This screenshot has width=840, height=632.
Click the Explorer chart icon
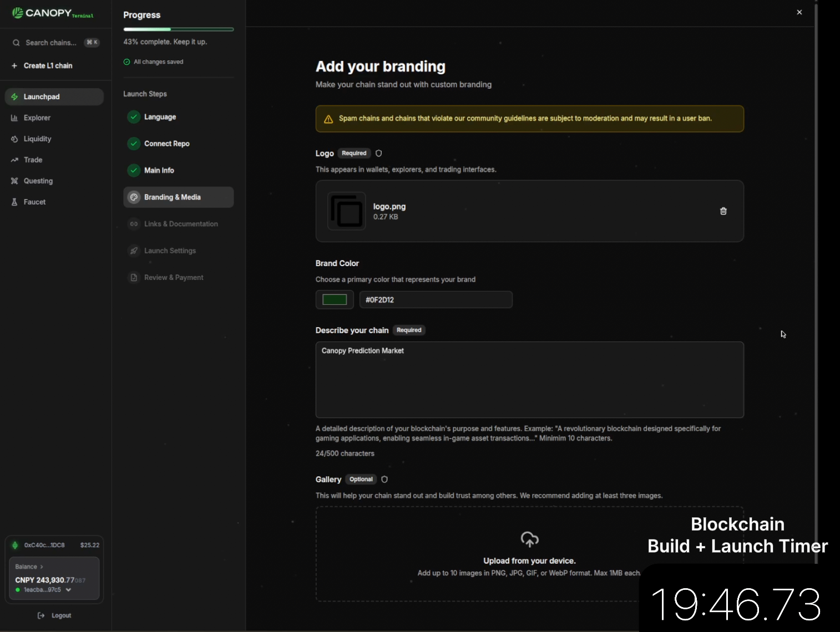14,118
